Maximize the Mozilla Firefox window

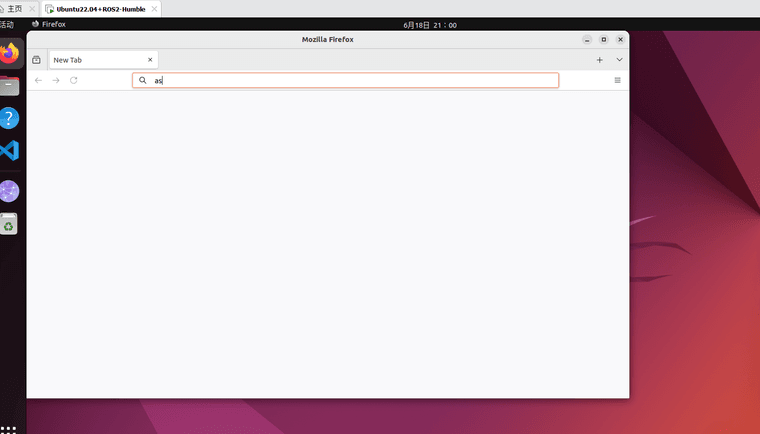[603, 40]
